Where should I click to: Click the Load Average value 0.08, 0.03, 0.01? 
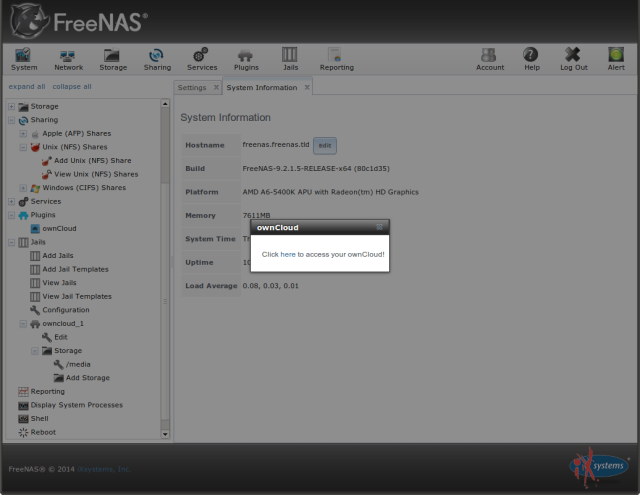271,286
